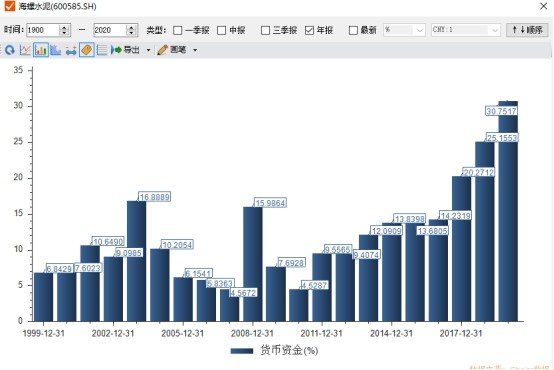Viewport: 554px width, 370px height.
Task: Enable the 最新 checkbox
Action: (x=353, y=30)
